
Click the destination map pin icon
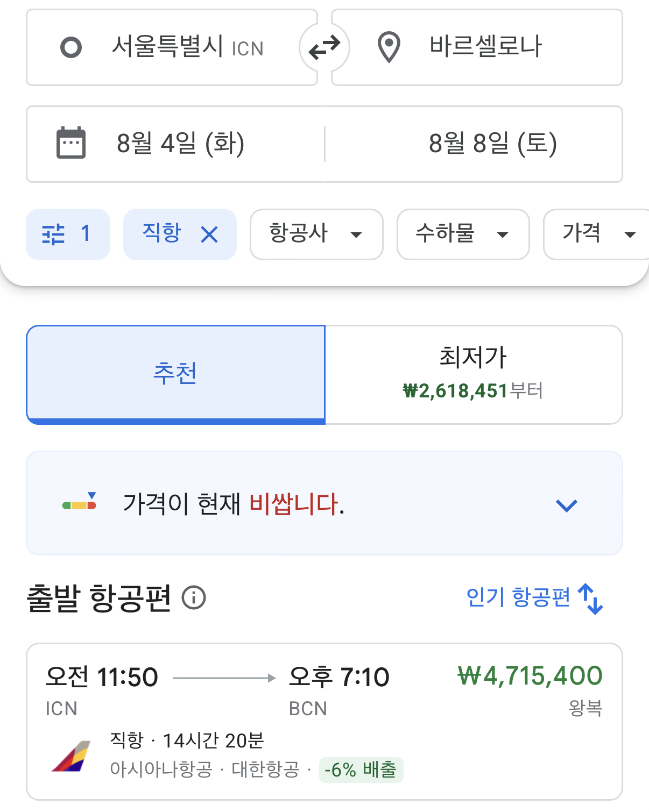click(x=389, y=47)
